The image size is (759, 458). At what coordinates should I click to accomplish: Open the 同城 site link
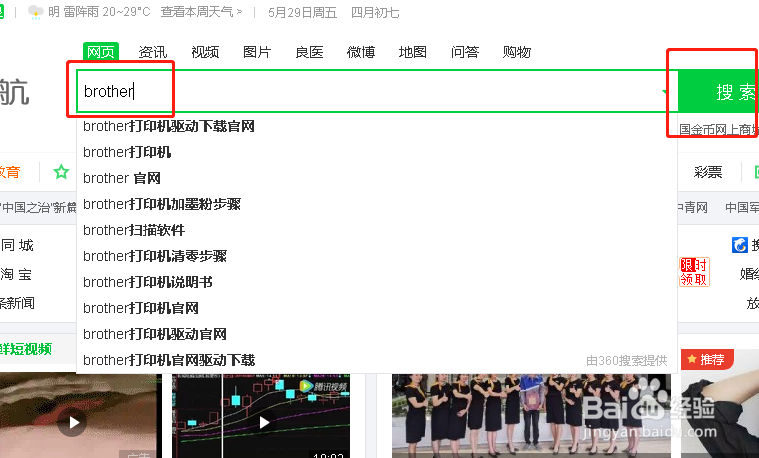17,245
